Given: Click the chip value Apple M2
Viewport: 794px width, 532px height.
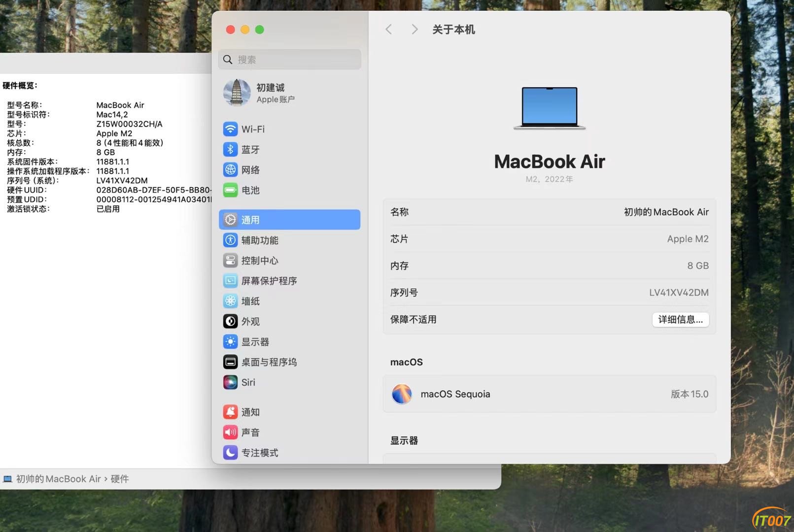Looking at the screenshot, I should coord(688,239).
